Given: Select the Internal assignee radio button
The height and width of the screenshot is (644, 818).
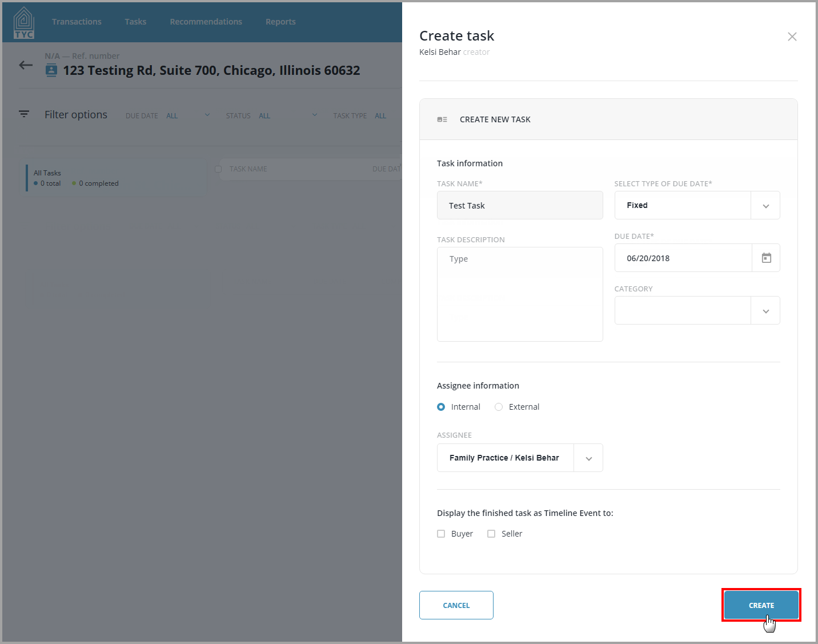Looking at the screenshot, I should (441, 407).
